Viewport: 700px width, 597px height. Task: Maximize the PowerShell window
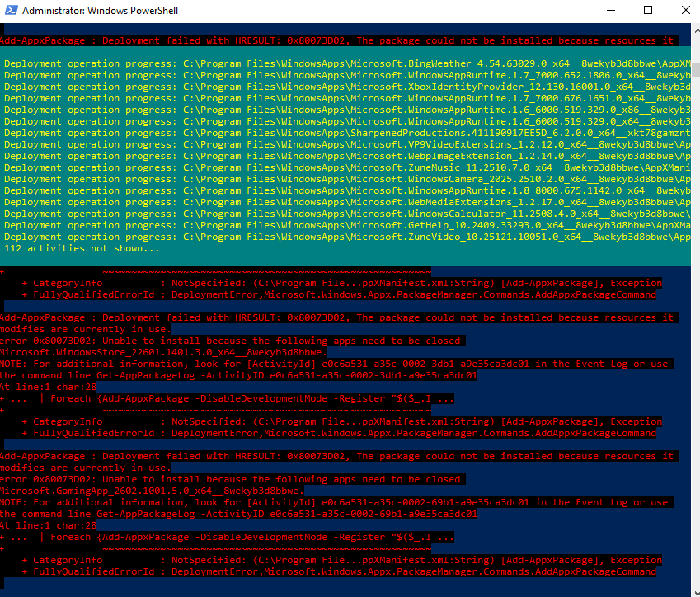[648, 10]
